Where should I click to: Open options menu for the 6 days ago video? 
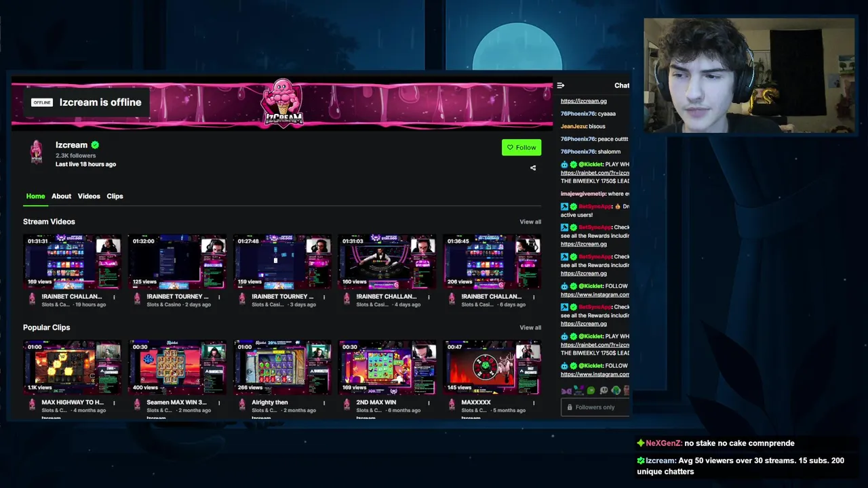coord(534,297)
